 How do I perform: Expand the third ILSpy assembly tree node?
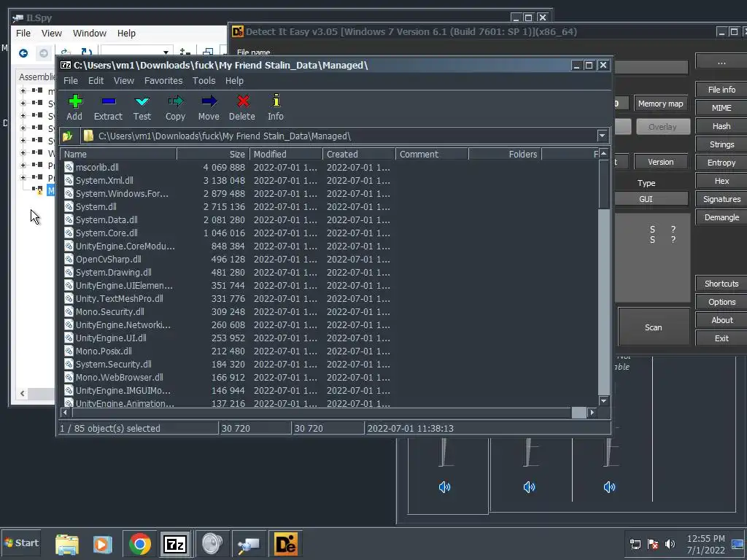click(x=23, y=115)
